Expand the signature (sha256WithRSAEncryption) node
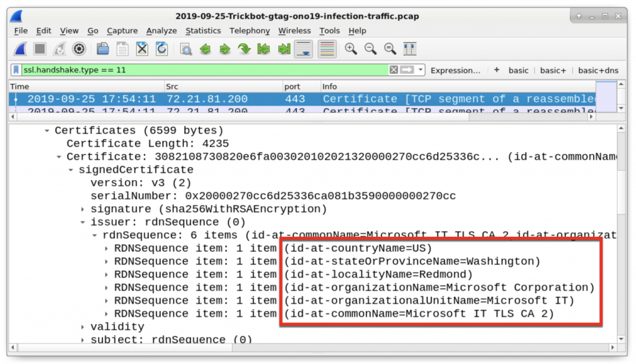636x364 pixels. [83, 209]
